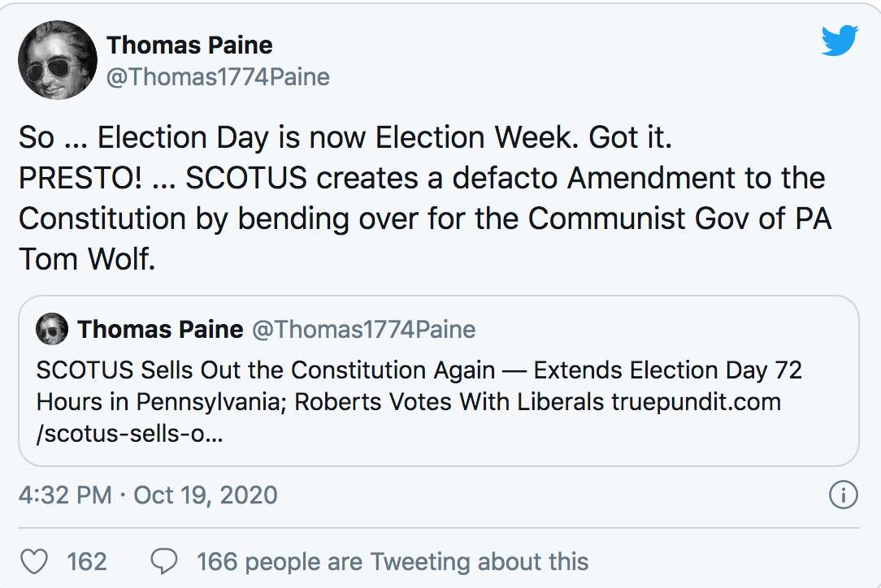The height and width of the screenshot is (588, 881).
Task: Click the small avatar in quoted tweet
Action: [x=52, y=329]
